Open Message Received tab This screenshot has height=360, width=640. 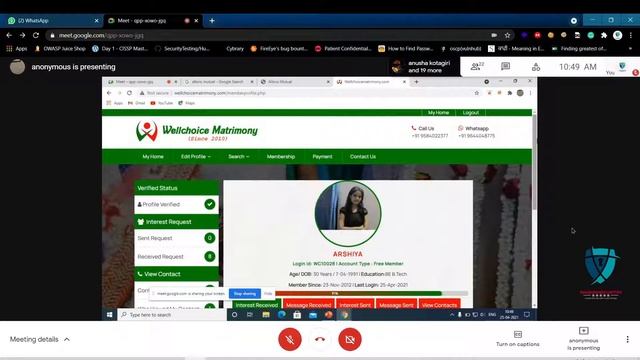coord(309,305)
